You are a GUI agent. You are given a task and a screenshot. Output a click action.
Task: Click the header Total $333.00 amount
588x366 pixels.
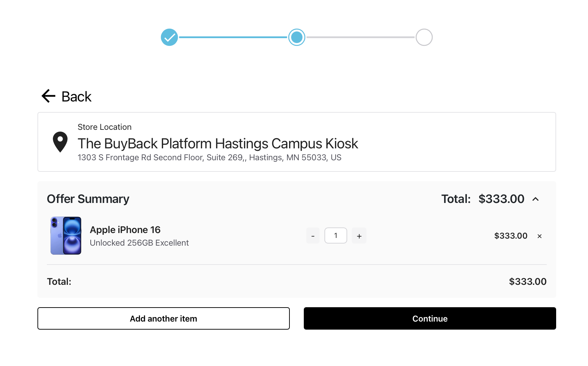click(501, 199)
